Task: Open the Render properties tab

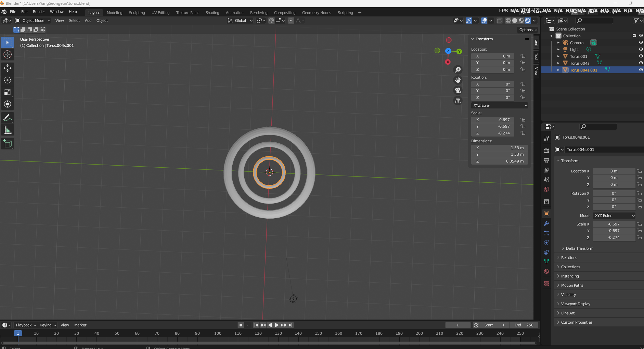Action: pos(546,151)
